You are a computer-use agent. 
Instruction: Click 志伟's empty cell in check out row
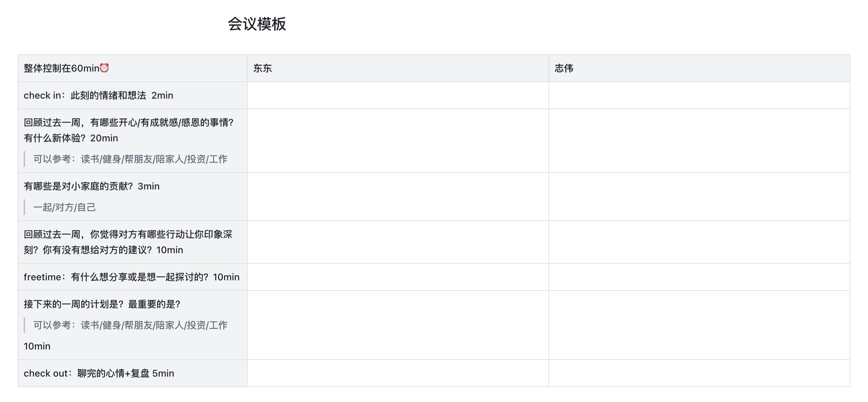click(699, 373)
